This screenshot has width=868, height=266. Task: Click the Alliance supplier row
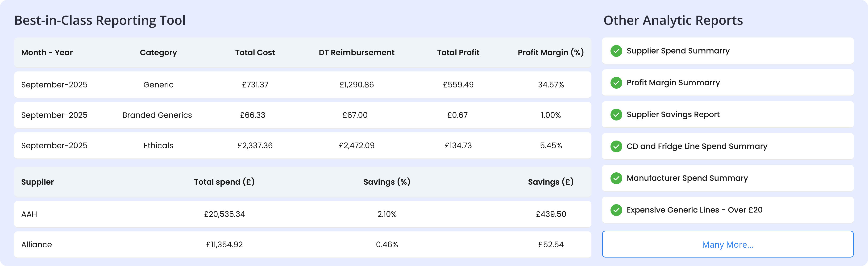36,245
